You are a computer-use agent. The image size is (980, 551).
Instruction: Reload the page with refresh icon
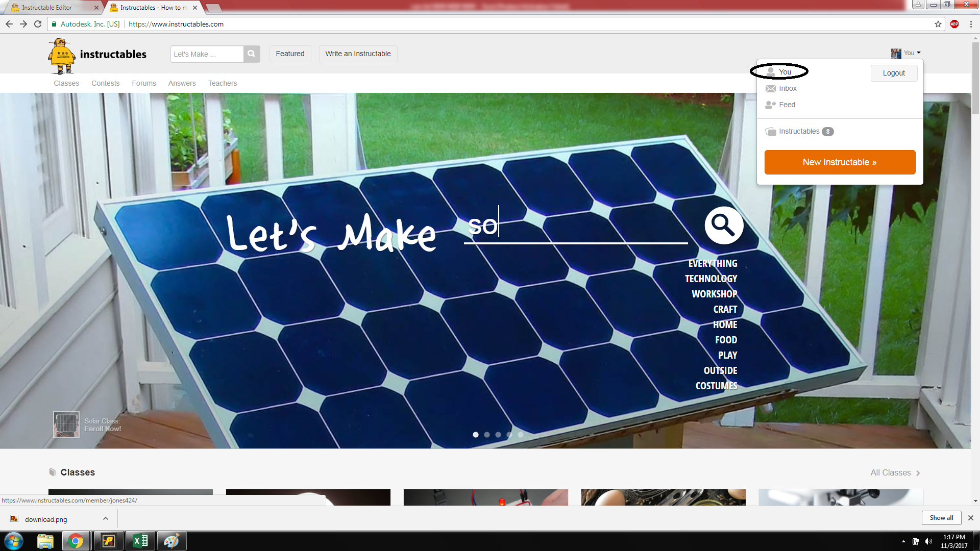38,24
